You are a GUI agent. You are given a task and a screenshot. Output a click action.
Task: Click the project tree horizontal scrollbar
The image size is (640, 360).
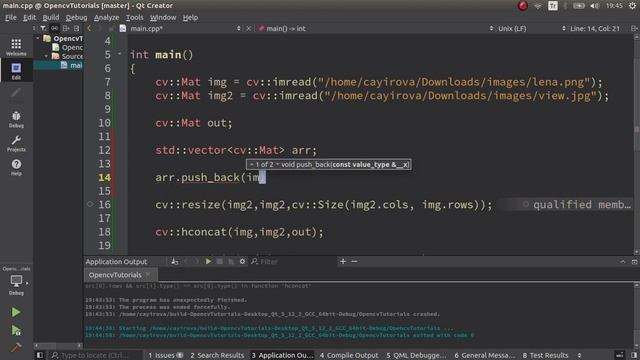click(58, 345)
